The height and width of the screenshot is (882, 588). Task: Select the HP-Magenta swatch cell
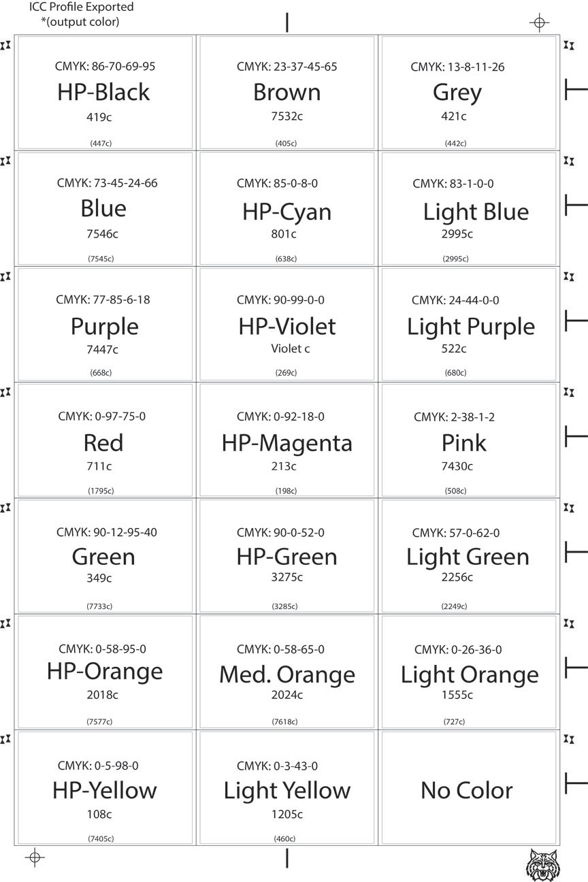[287, 440]
